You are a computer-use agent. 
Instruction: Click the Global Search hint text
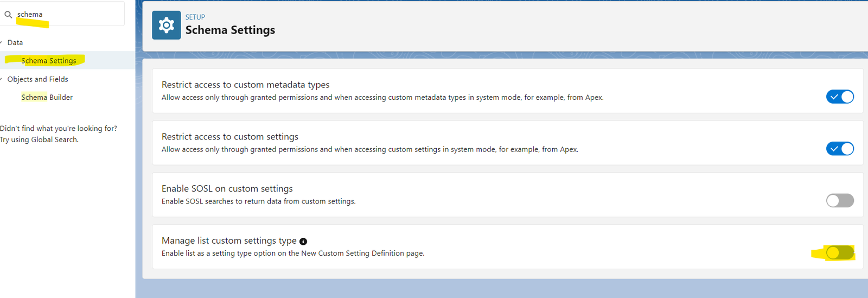39,140
